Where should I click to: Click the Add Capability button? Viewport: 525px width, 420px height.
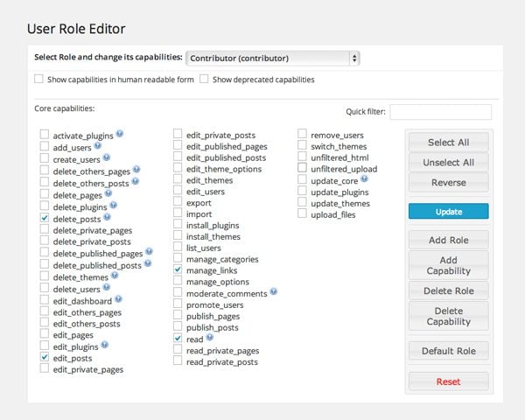pyautogui.click(x=448, y=265)
